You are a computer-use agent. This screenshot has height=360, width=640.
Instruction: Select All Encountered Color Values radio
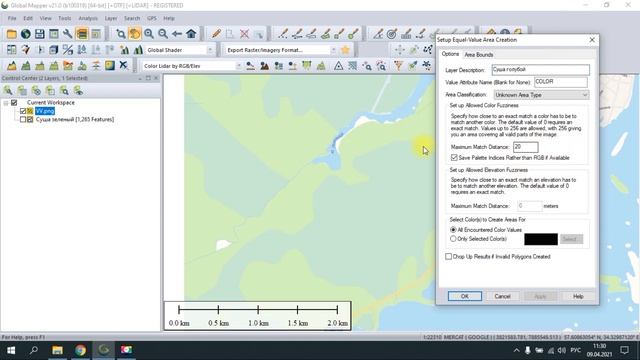pos(453,230)
